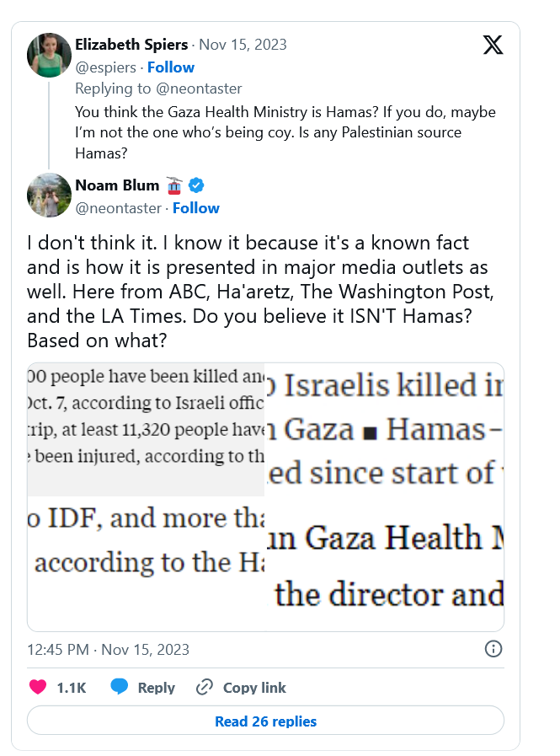
Task: Open Elizabeth Spiers' profile picture
Action: 49,56
